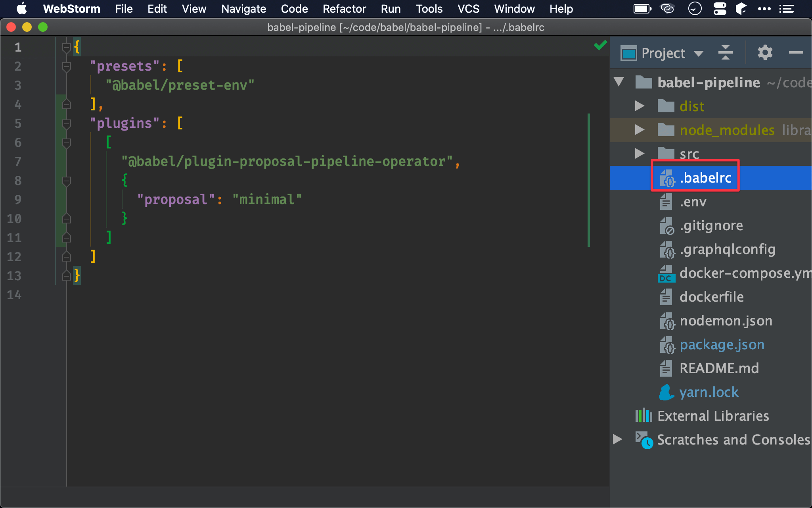
Task: Expand the node_modules folder
Action: (638, 130)
